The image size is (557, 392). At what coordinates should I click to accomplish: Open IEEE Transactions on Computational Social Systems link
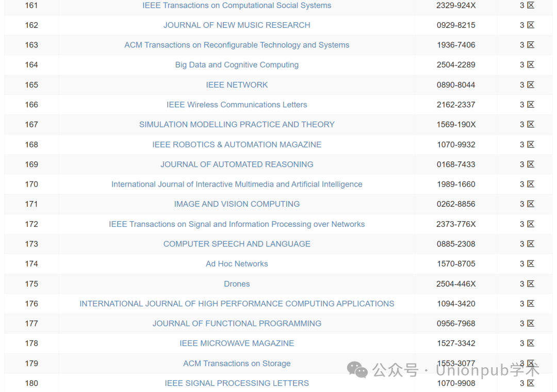(x=237, y=5)
